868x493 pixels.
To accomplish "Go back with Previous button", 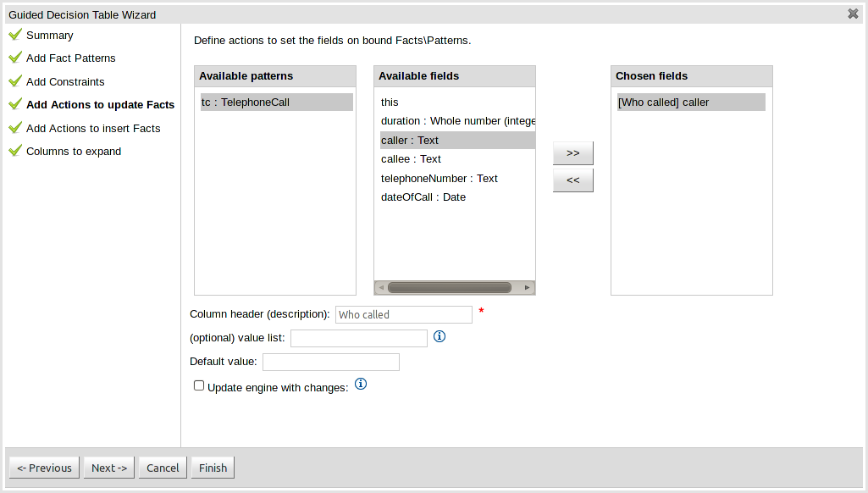I will click(x=45, y=468).
